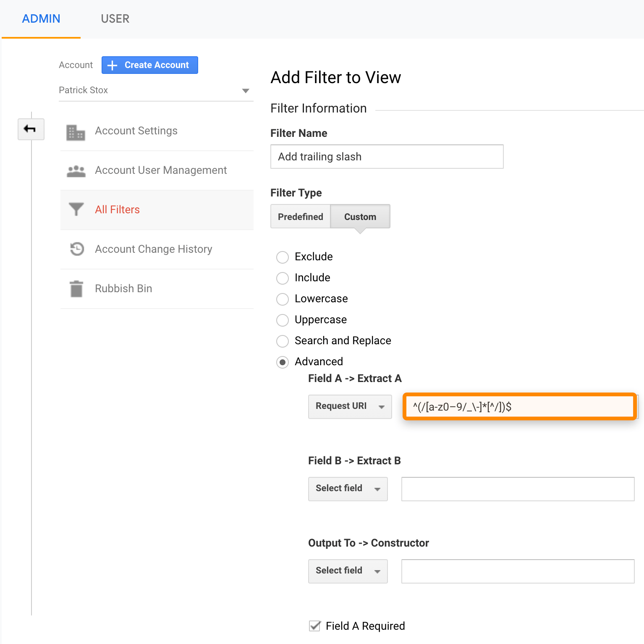Open the Rubbish Bin trash icon
Image resolution: width=644 pixels, height=644 pixels.
tap(76, 288)
